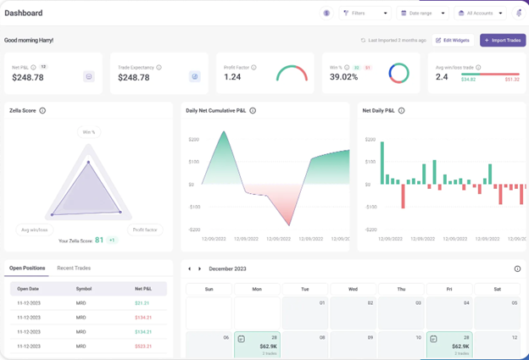This screenshot has width=529, height=360.
Task: Click the calendar panel info icon
Action: coord(517,269)
